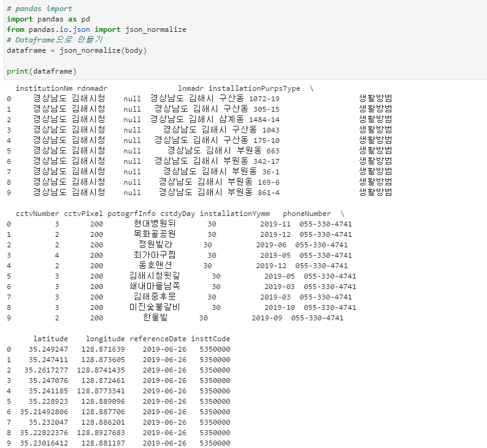Click potogrfInfo value '목화골공원'
The image size is (487, 448).
[x=155, y=234]
